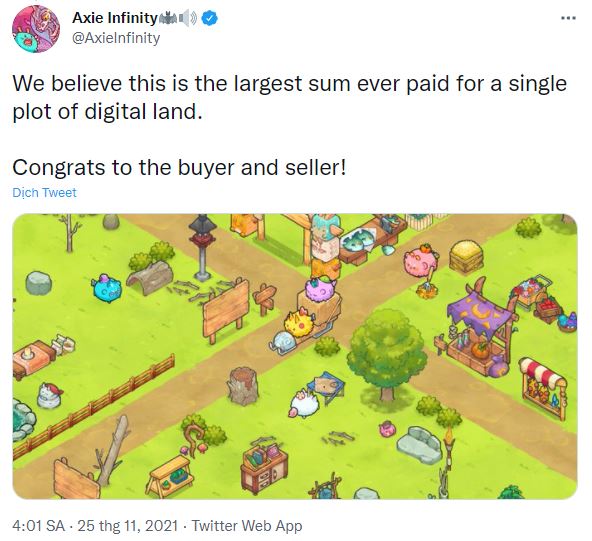This screenshot has height=541, width=592.
Task: Click the pink Axie near hay bale
Action: click(x=421, y=260)
